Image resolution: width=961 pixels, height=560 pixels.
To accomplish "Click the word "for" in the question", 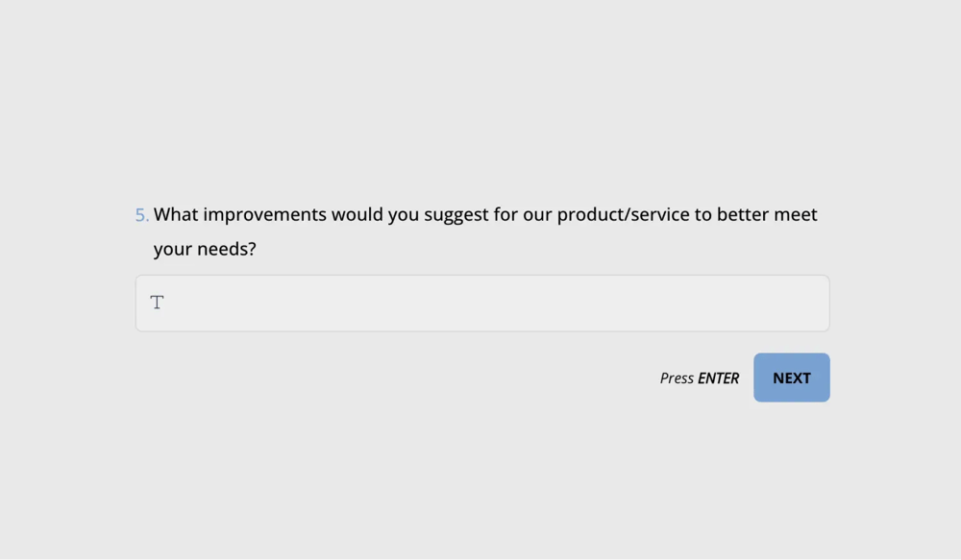I will pos(506,215).
